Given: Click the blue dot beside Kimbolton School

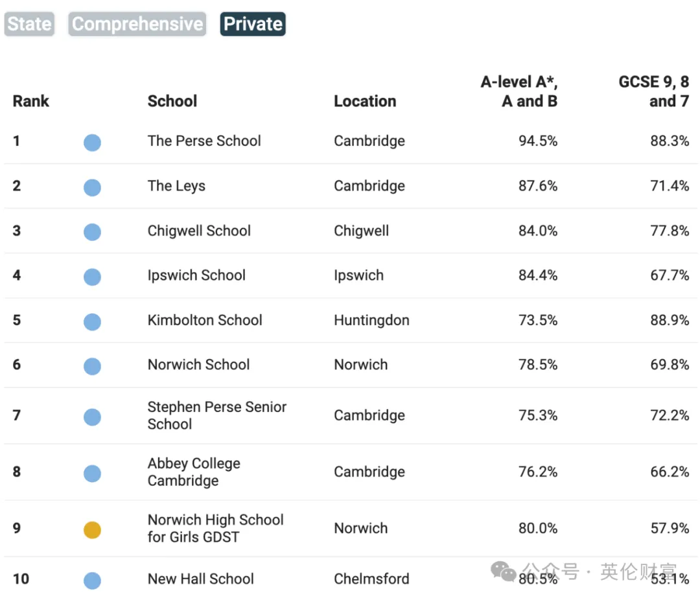Looking at the screenshot, I should (93, 321).
